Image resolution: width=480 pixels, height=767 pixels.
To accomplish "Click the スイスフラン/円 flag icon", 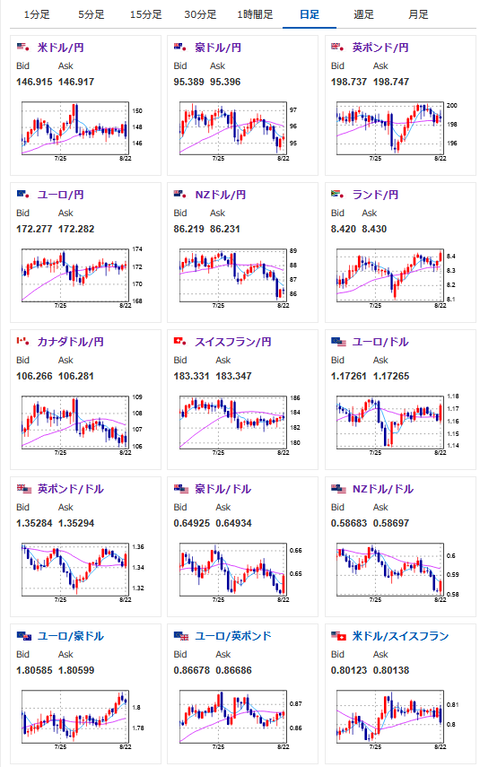I will 180,341.
